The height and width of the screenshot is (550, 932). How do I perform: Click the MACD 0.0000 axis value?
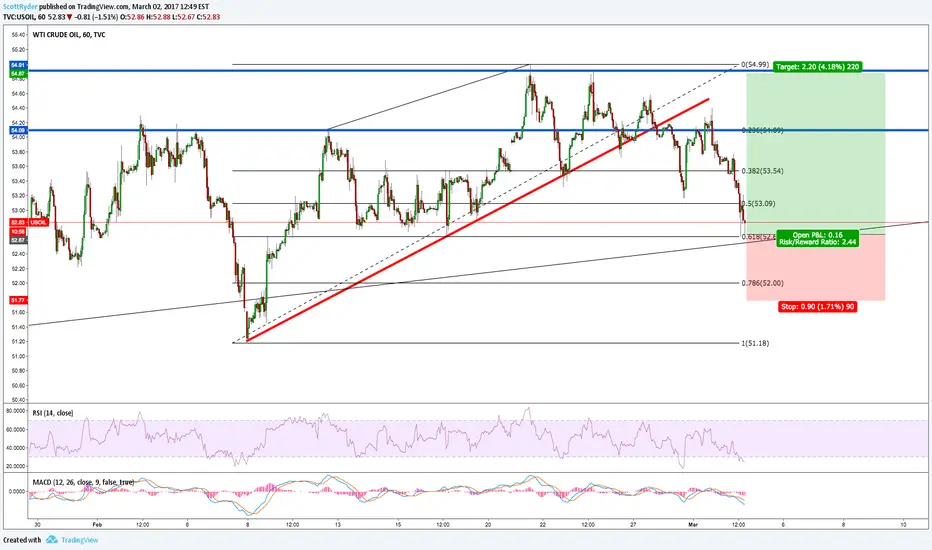(x=17, y=491)
